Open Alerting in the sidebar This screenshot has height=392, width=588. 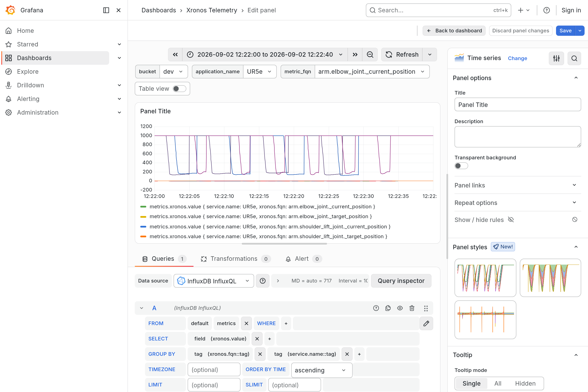(28, 99)
